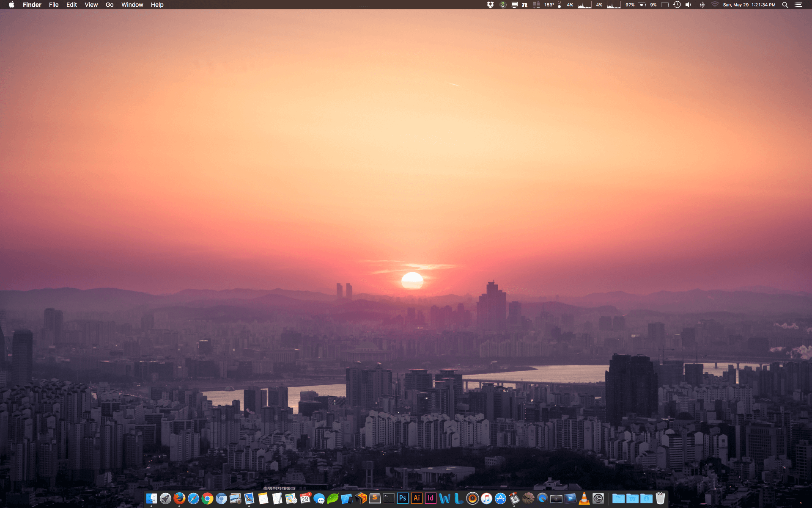Open the Terminal app in the Dock
The width and height of the screenshot is (812, 508).
pyautogui.click(x=389, y=498)
